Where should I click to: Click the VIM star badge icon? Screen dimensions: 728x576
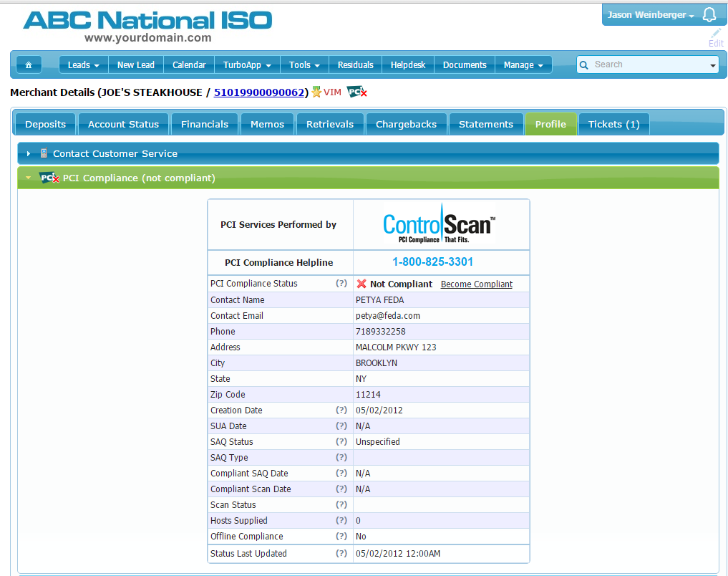(316, 92)
